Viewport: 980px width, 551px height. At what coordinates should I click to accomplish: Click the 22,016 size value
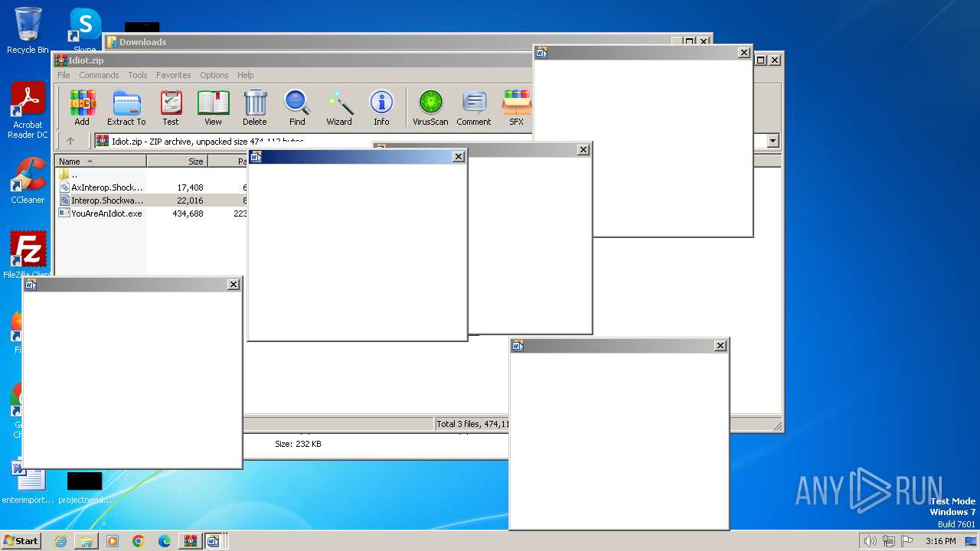pos(190,201)
